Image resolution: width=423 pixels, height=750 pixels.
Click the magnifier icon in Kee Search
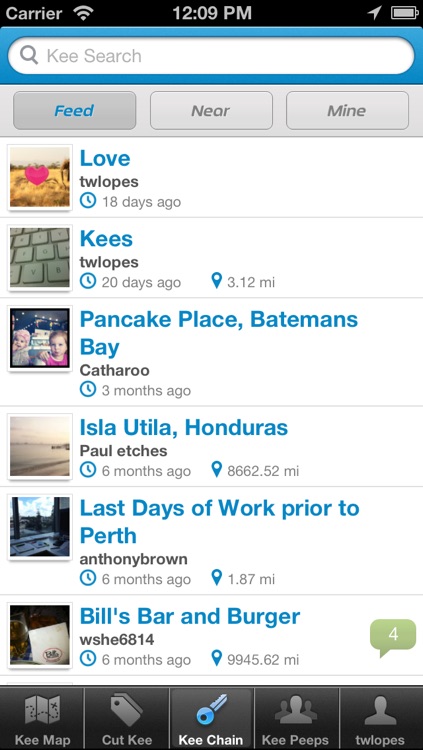pyautogui.click(x=29, y=56)
